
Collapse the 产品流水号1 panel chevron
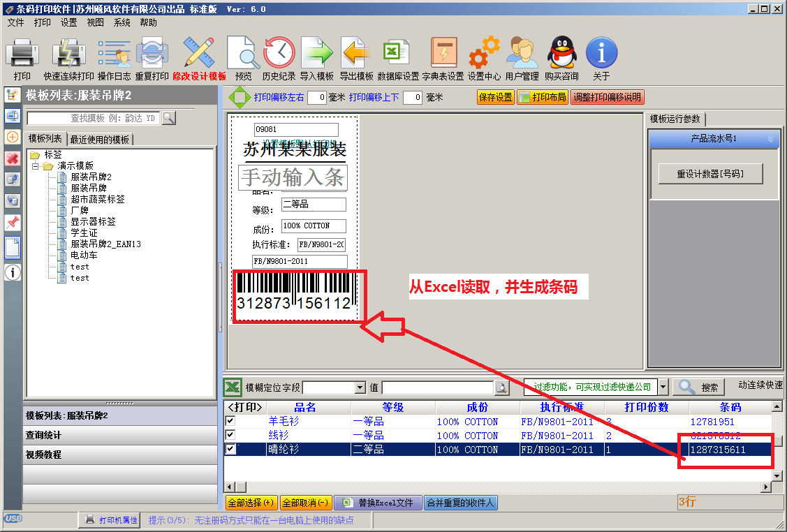click(x=770, y=139)
